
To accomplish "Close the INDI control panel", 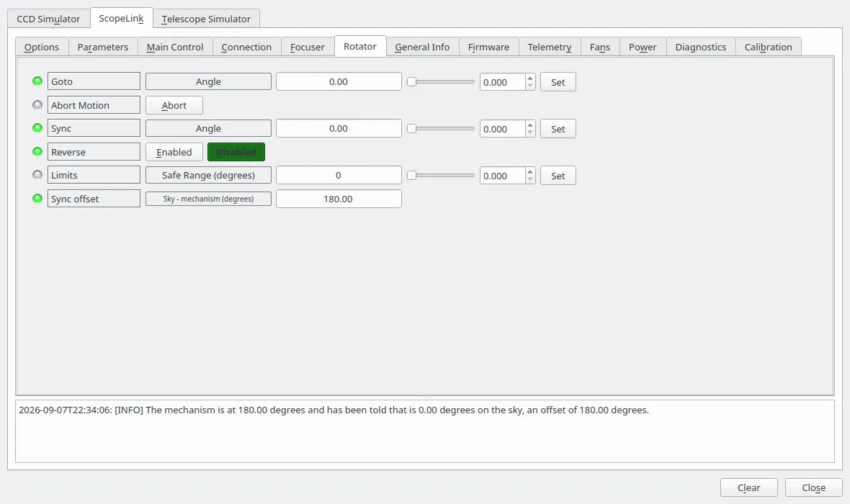I will pos(814,487).
